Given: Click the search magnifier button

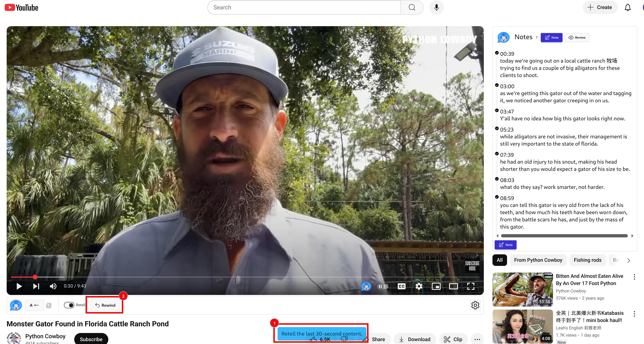Looking at the screenshot, I should click(412, 8).
